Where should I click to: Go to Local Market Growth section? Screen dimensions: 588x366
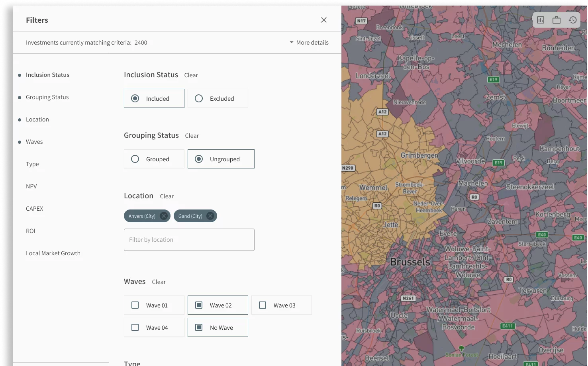click(x=53, y=253)
